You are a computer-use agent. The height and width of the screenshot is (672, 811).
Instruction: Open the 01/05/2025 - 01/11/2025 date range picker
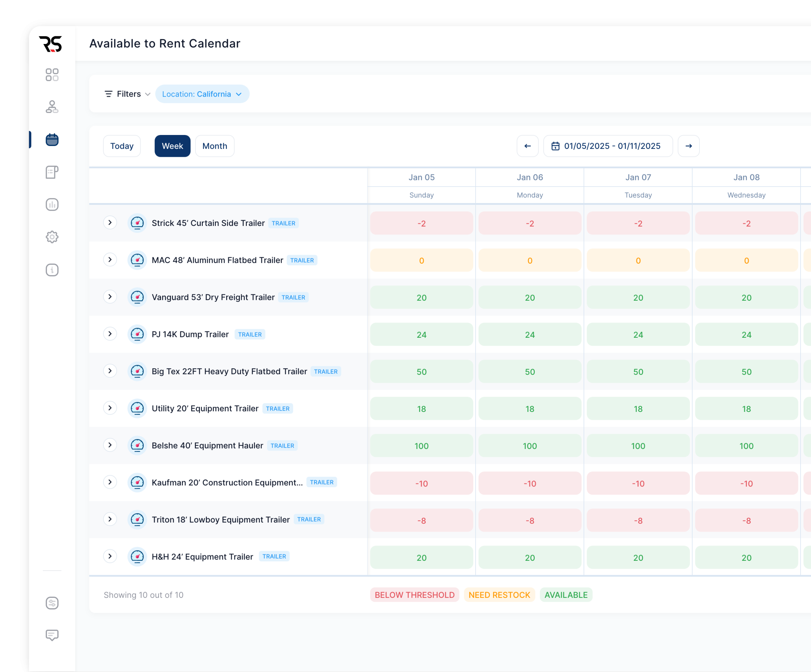(608, 146)
